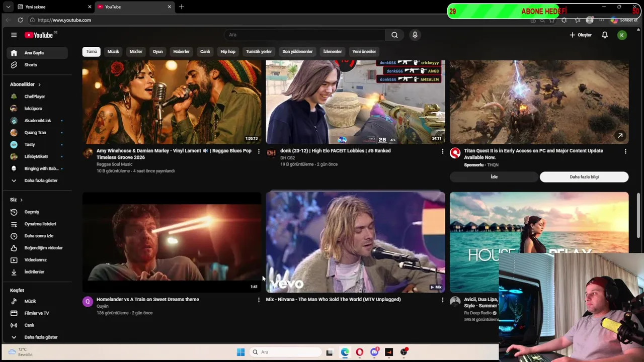Open the browser tab list dropdown arrow

pyautogui.click(x=8, y=7)
